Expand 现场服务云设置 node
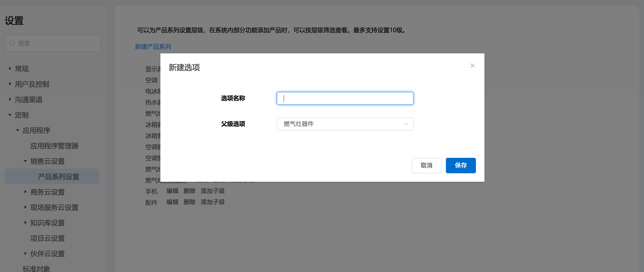Screen dimensions: 644x272 click(25, 207)
